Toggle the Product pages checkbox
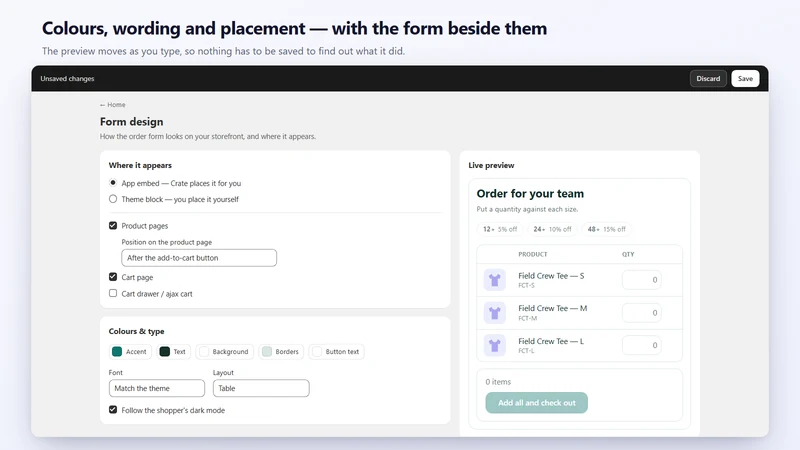The height and width of the screenshot is (450, 800). [113, 226]
